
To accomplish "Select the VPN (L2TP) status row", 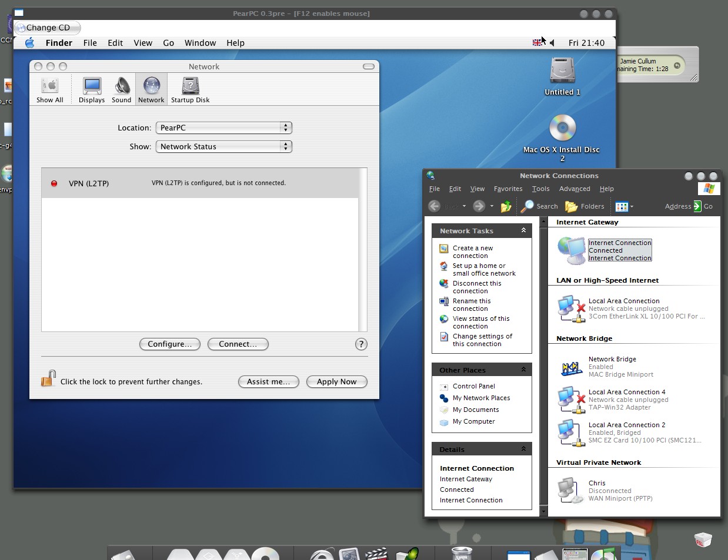I will [x=200, y=183].
